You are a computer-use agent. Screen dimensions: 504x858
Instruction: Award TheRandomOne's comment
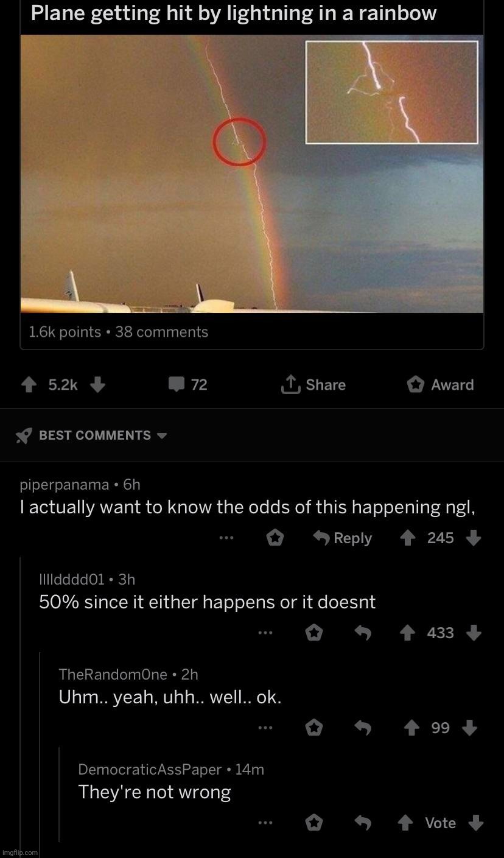(314, 728)
